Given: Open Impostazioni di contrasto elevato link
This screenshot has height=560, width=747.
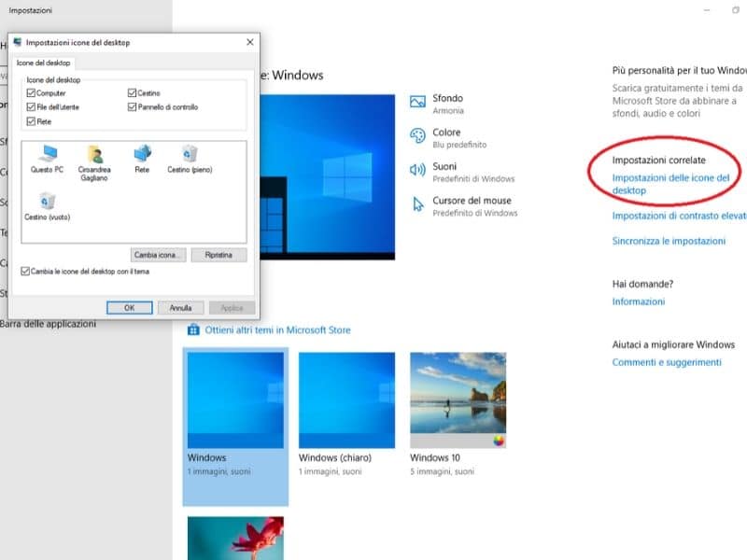Looking at the screenshot, I should point(680,216).
